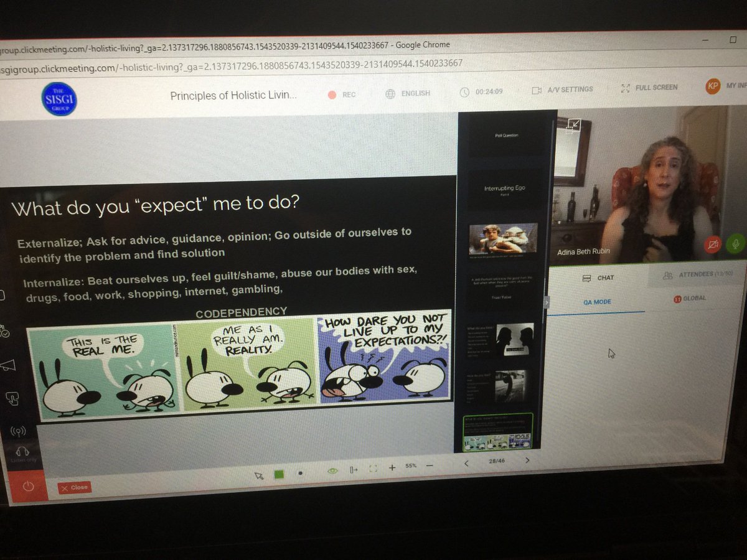Click the checkmark poll sidebar icon
747x560 pixels.
coord(4,331)
